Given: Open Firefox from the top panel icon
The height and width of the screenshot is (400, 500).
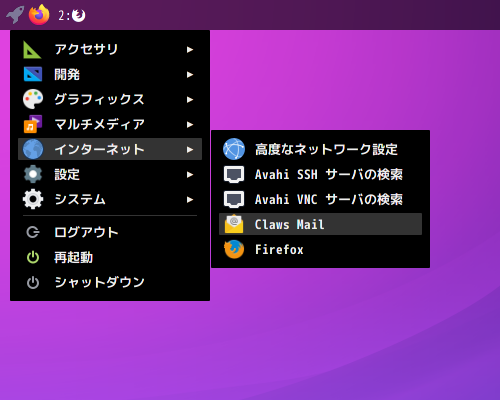Looking at the screenshot, I should pyautogui.click(x=39, y=15).
